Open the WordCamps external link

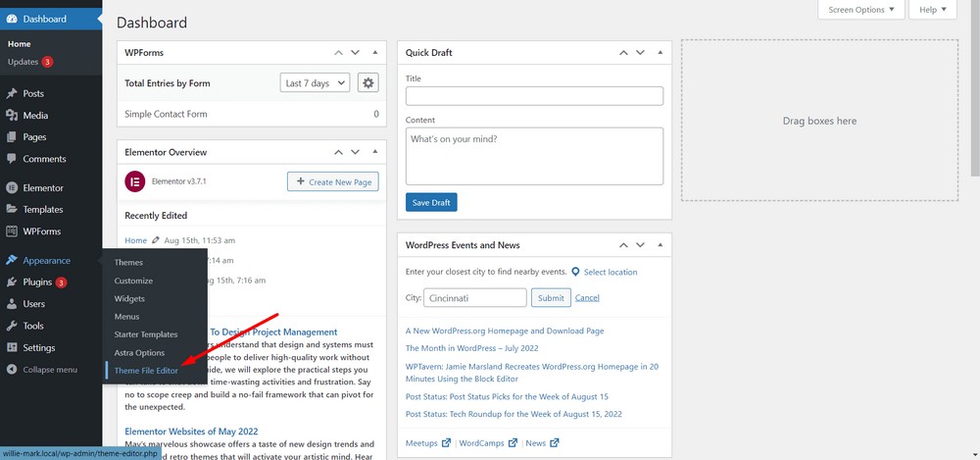pyautogui.click(x=488, y=443)
